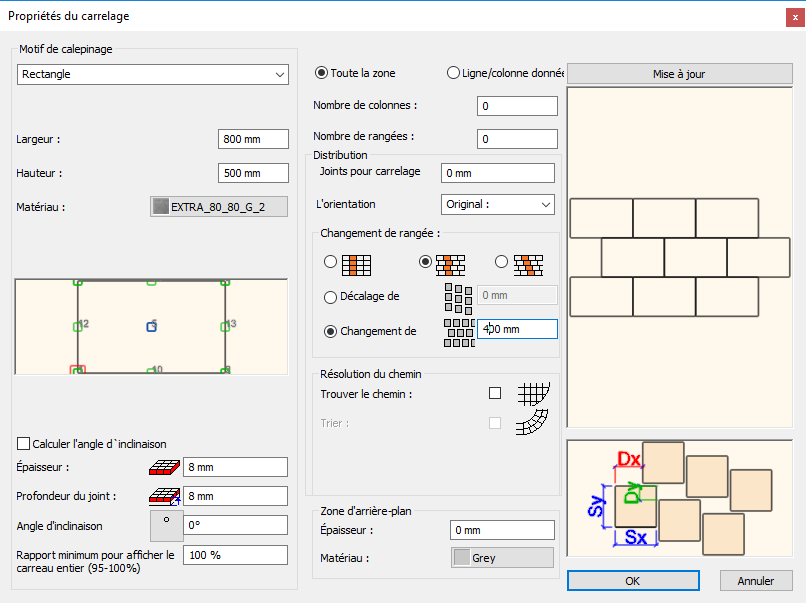Viewport: 806px width, 603px height.
Task: Select the Changement de radio button
Action: tap(331, 332)
